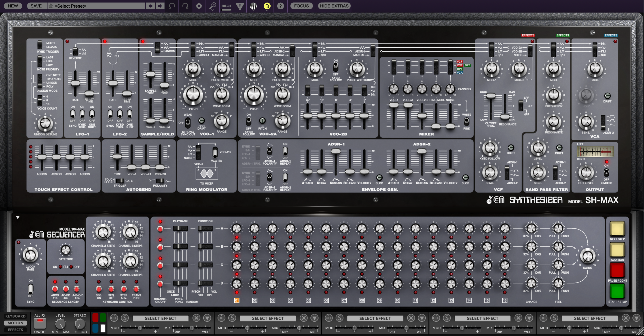
Task: Toggle the sequencer SYNC on/off switch
Action: point(30,289)
